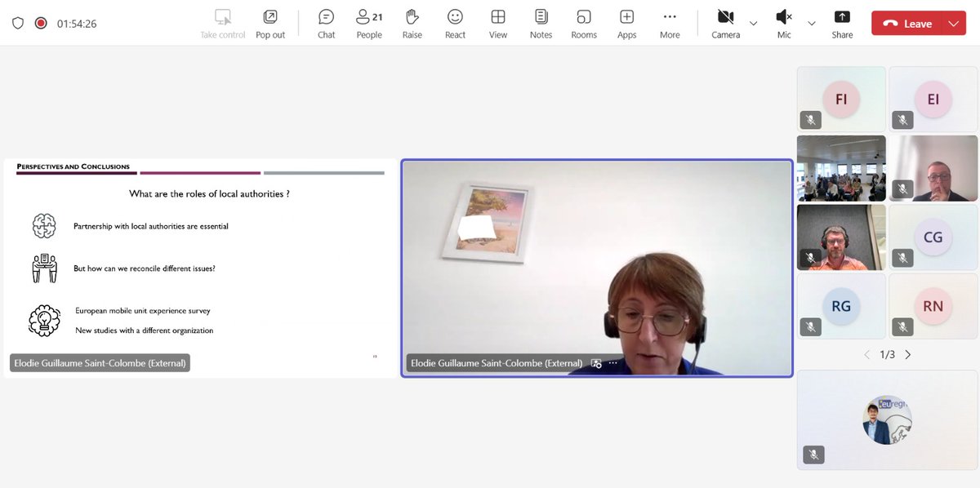Open the React emoji menu
This screenshot has width=980, height=488.
tap(455, 22)
